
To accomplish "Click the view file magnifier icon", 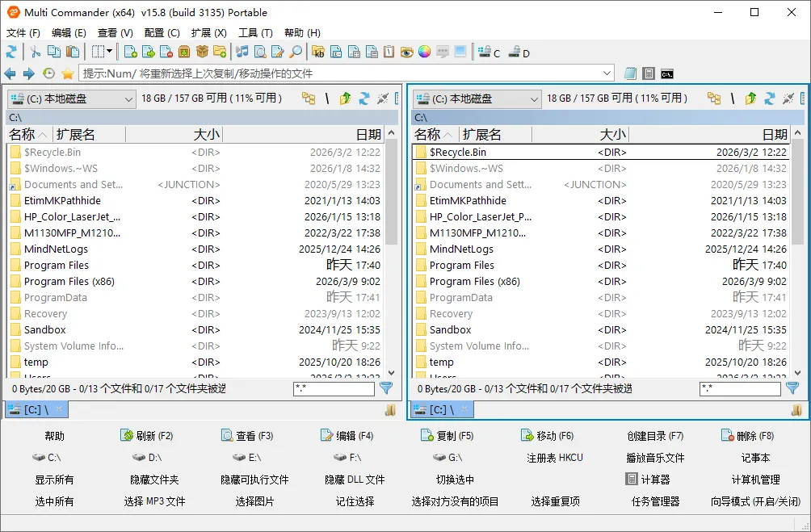I will 260,52.
